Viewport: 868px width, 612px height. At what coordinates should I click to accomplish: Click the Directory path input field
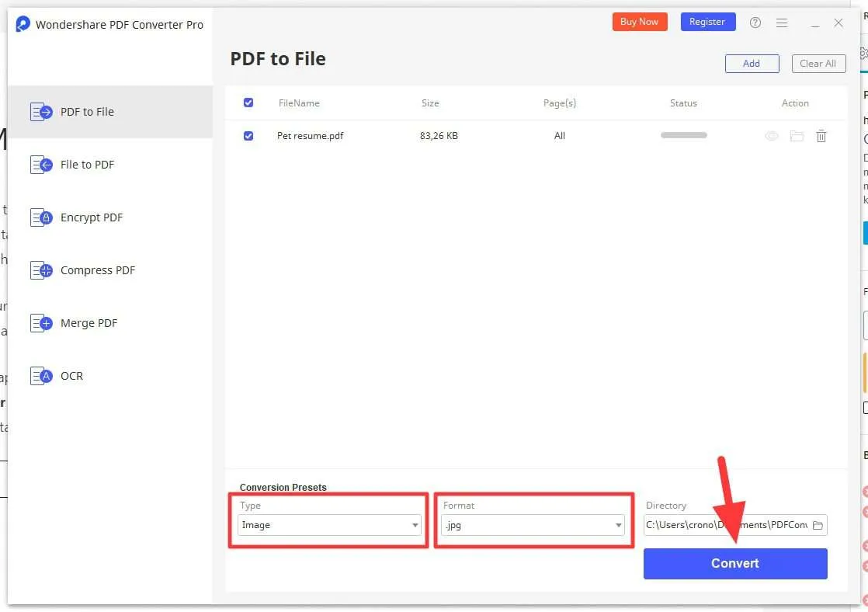(x=727, y=525)
